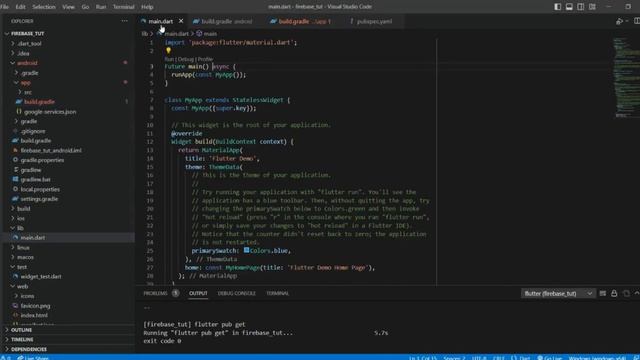
Task: Open the Run menu
Action: click(101, 7)
